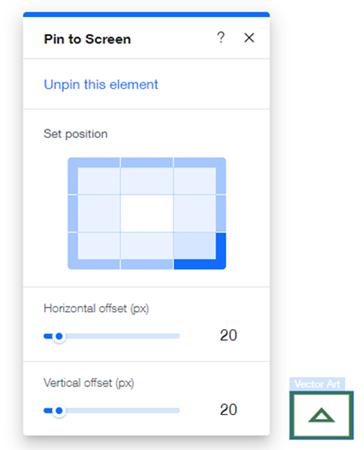The image size is (364, 450).
Task: Click the Vertical offset slider track
Action: coord(112,411)
